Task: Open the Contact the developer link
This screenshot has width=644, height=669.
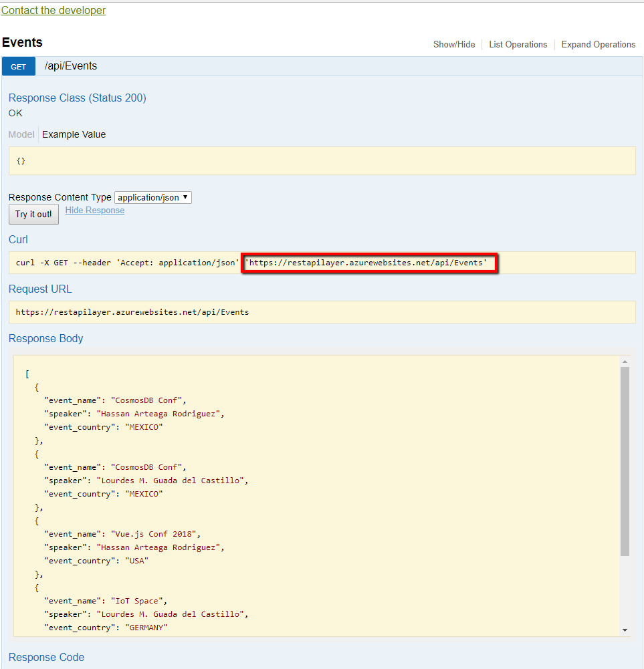Action: 53,10
